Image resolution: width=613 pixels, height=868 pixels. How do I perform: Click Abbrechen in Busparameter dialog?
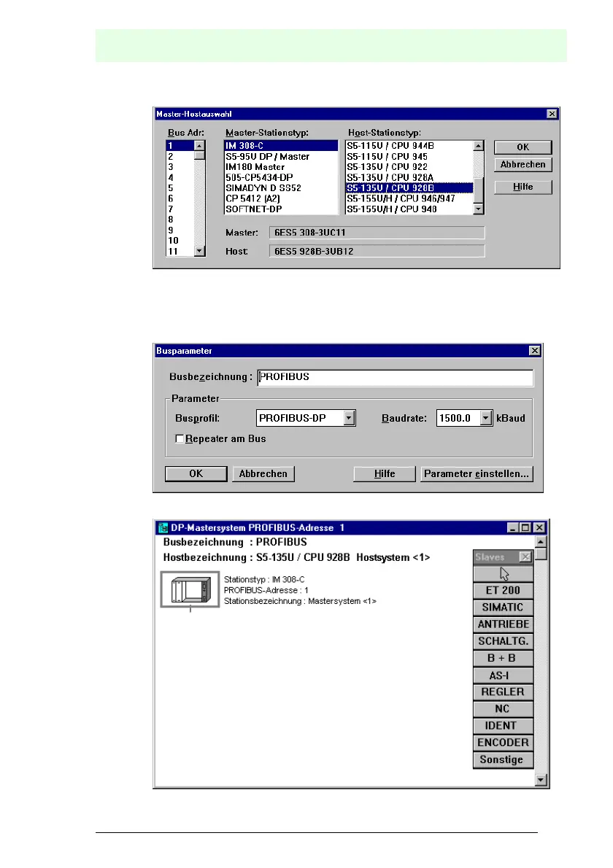(263, 474)
